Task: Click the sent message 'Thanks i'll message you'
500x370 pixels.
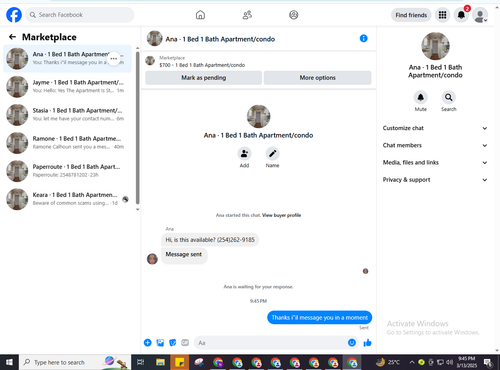Action: coord(319,318)
